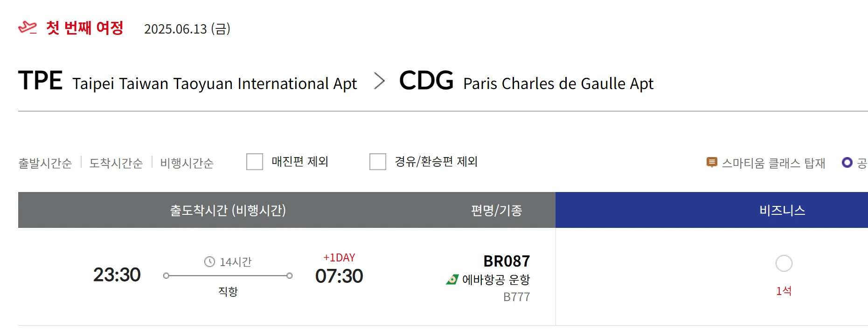Click the 출도착시간 (비행시간) column header
The width and height of the screenshot is (868, 336).
(x=228, y=210)
